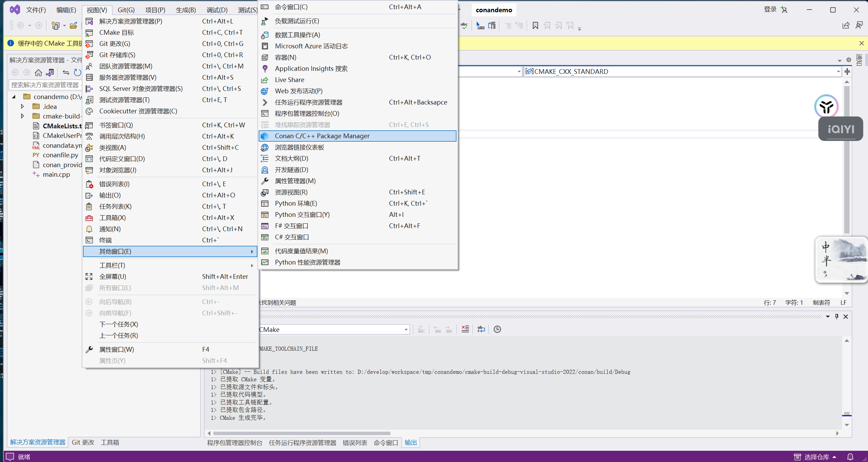868x462 pixels.
Task: Click the Git 更改 menu icon
Action: 89,44
